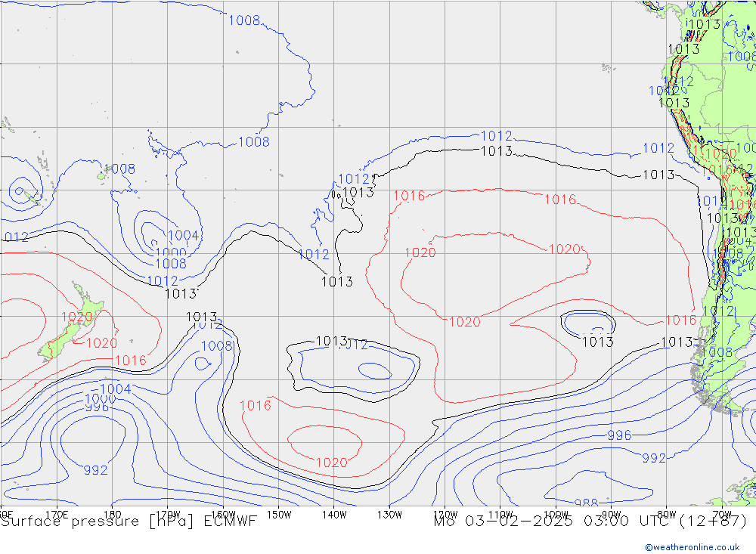Click the red 1016 label east of New Zealand

point(130,361)
